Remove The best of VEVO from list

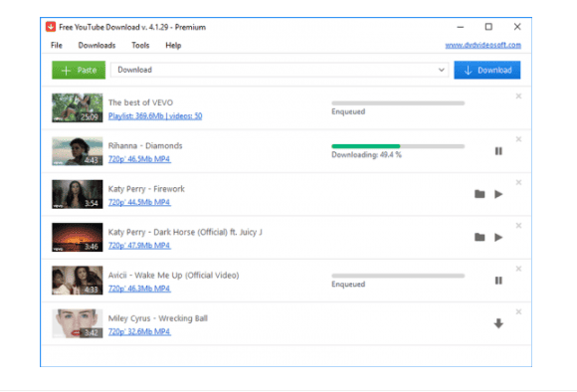[x=518, y=97]
